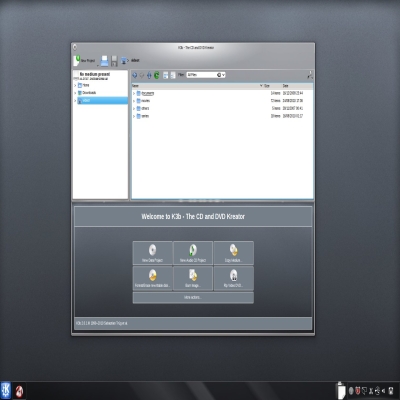Image resolution: width=400 pixels, height=400 pixels.
Task: Open the chat bubble tray notification icon
Action: pos(364,391)
